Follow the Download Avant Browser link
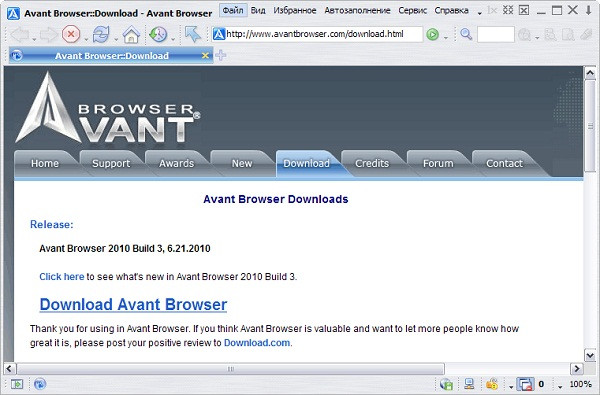 (x=133, y=305)
